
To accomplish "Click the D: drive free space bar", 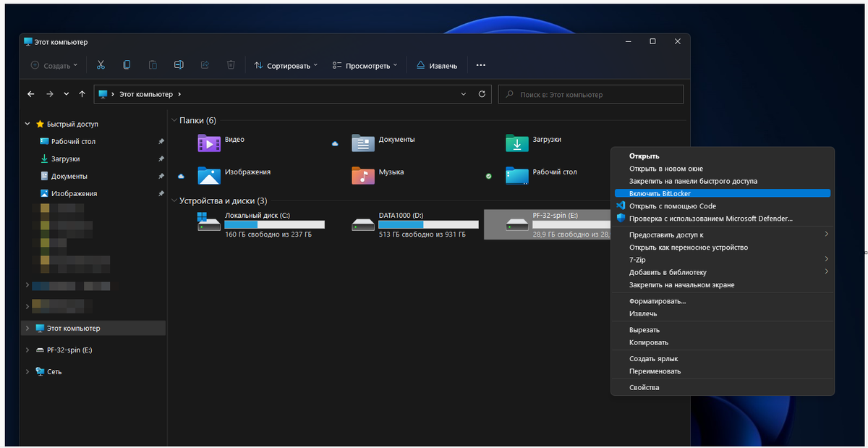I will pyautogui.click(x=429, y=225).
